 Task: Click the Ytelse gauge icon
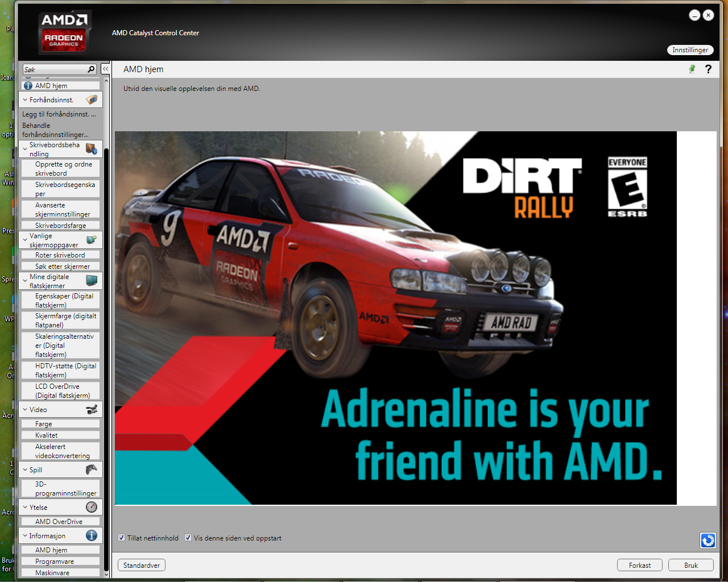[x=92, y=507]
